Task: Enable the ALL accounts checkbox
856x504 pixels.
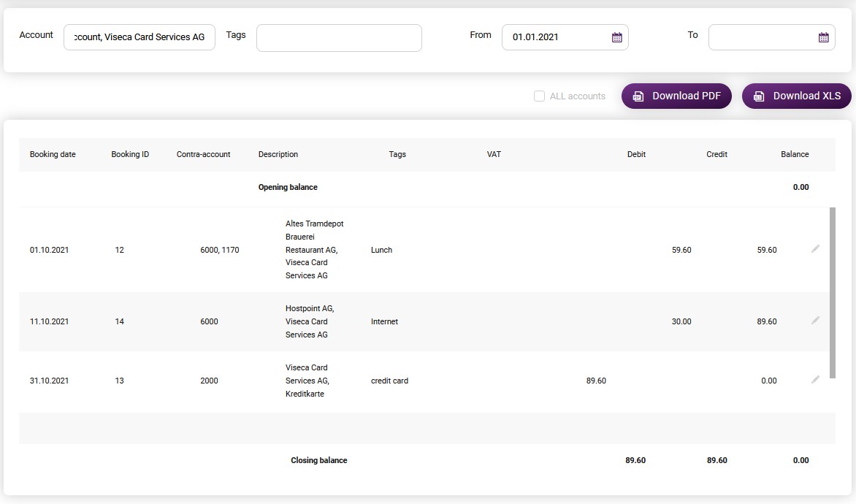Action: (539, 96)
